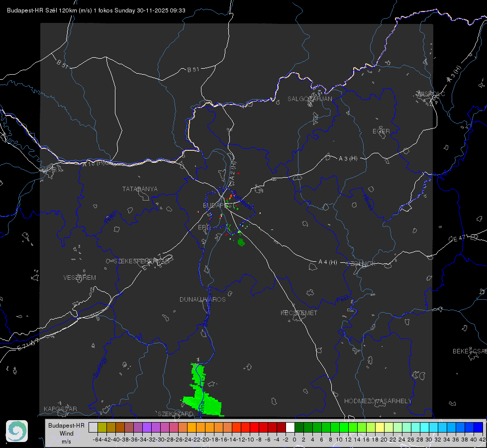
Task: Click the dark green echo blob south of Budapest
Action: pos(241,242)
